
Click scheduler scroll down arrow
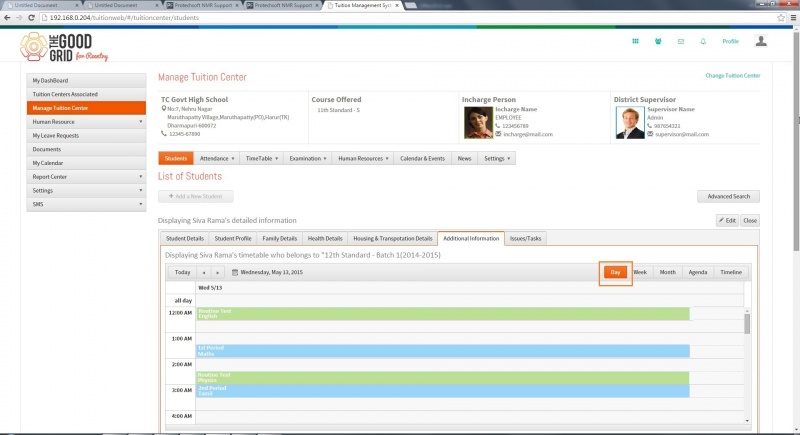(x=747, y=421)
